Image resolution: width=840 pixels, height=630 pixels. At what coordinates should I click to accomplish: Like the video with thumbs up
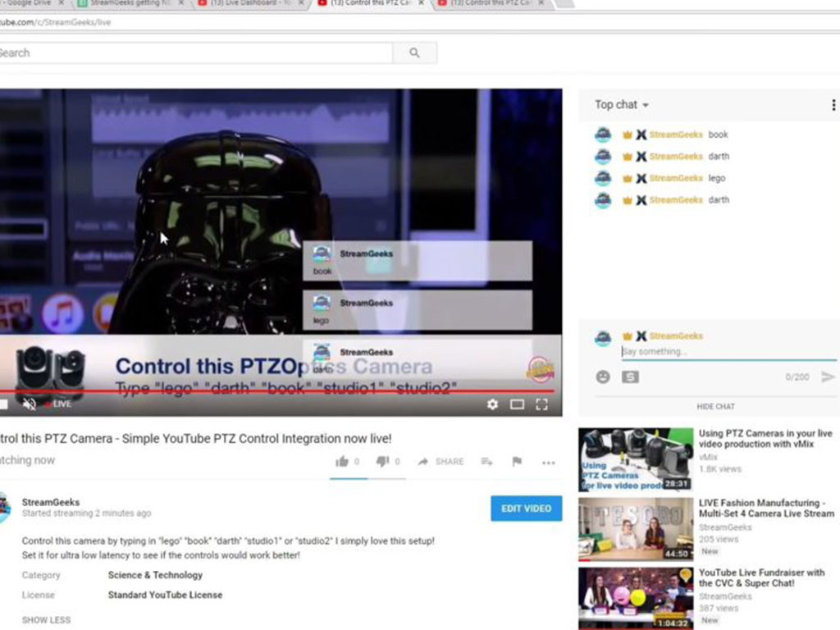(x=342, y=461)
